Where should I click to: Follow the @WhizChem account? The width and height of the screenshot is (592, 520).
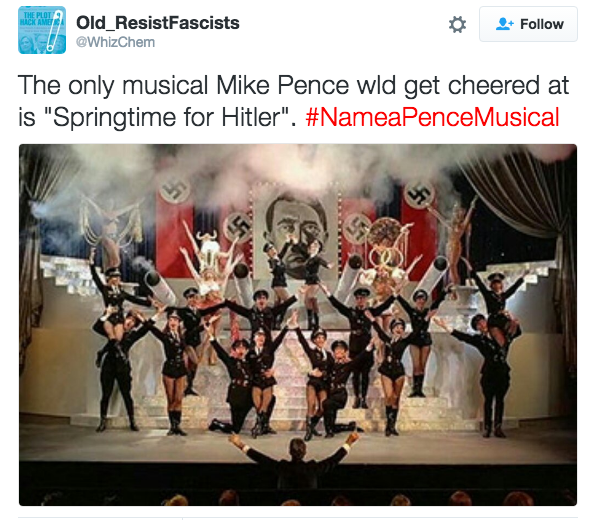pos(528,24)
